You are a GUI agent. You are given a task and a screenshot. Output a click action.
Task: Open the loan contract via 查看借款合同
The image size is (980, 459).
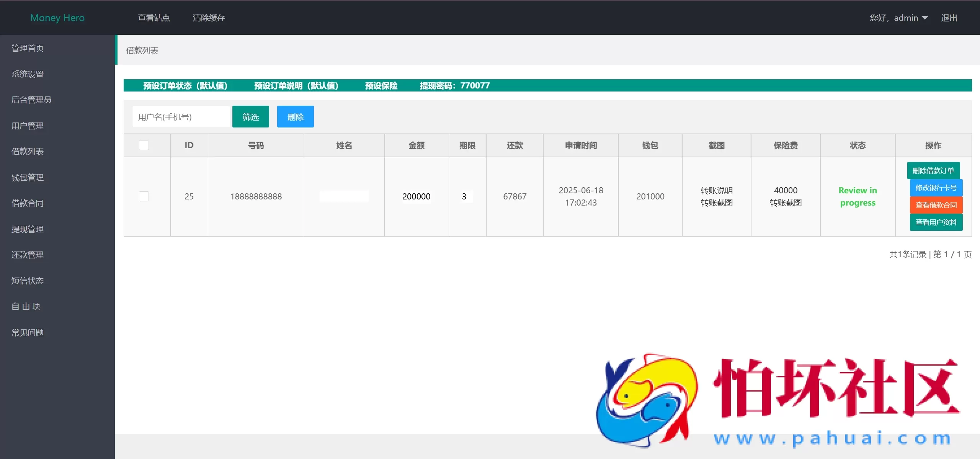(x=936, y=205)
